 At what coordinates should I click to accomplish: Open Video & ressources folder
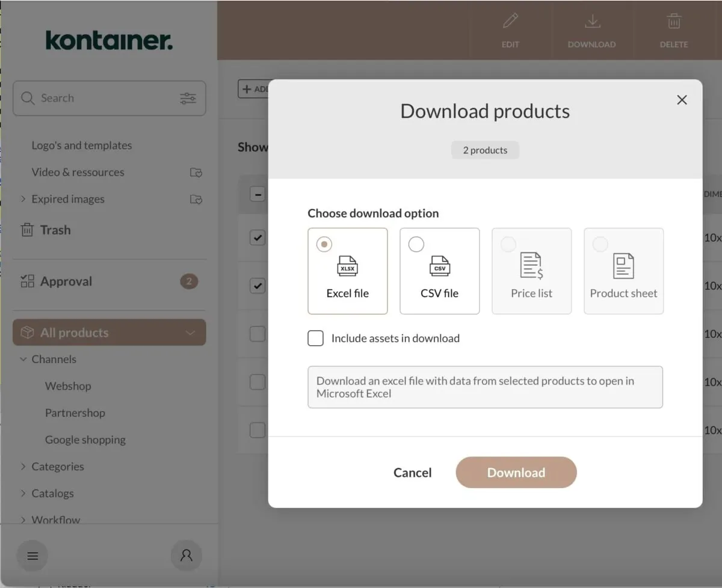tap(78, 173)
